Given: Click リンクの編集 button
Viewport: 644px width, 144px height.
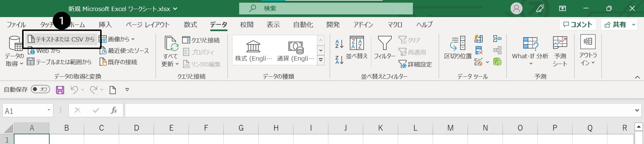Looking at the screenshot, I should (x=202, y=64).
